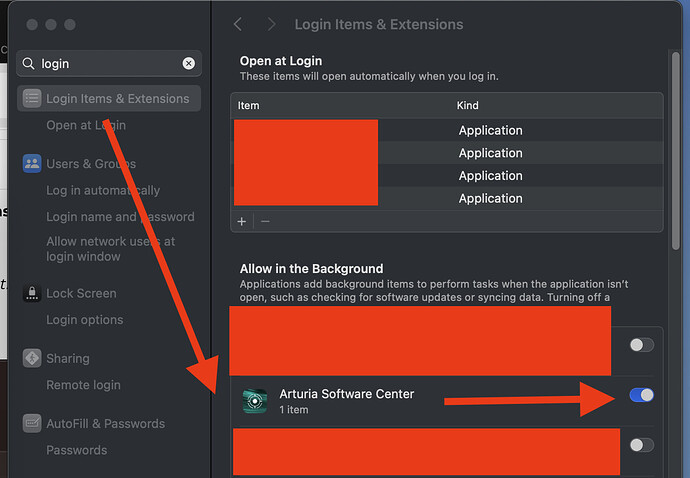Enable the toggle above Arturia Software Center
Viewport: 690px width, 478px height.
(x=641, y=345)
